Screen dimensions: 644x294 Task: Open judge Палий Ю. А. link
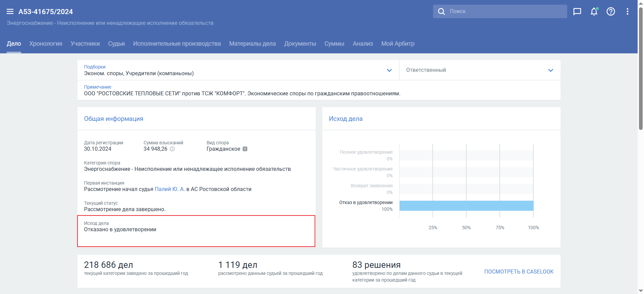click(169, 189)
